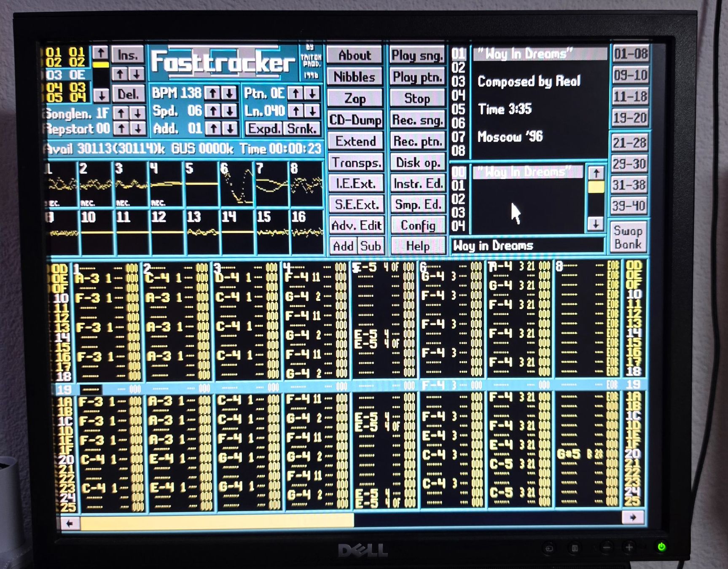Shrink pattern with Srnk. button
Image resolution: width=728 pixels, height=569 pixels.
(302, 128)
